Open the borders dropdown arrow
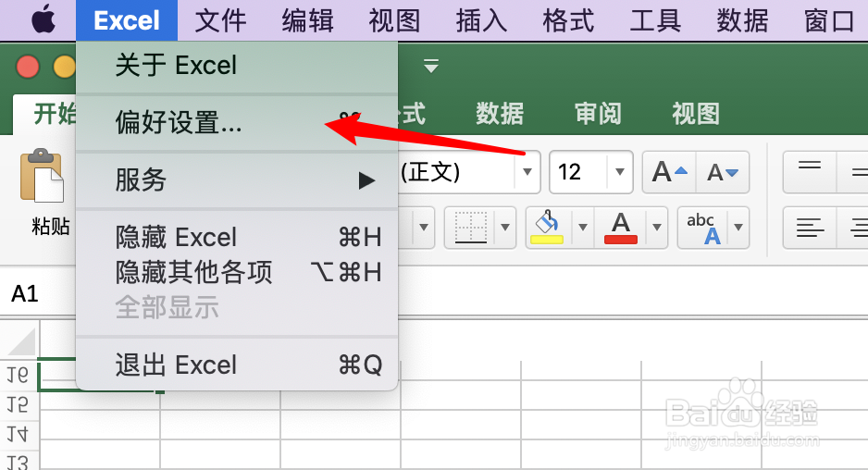Viewport: 868px width, 470px height. pos(505,228)
